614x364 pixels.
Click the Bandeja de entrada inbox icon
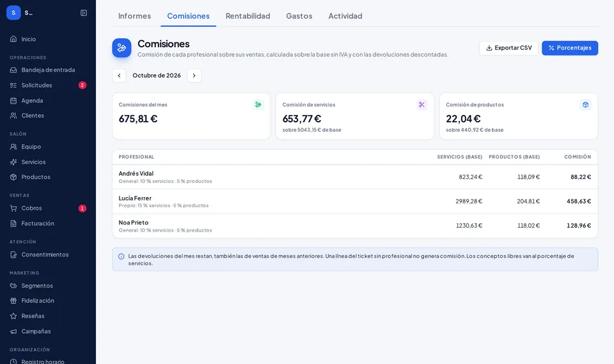(13, 70)
